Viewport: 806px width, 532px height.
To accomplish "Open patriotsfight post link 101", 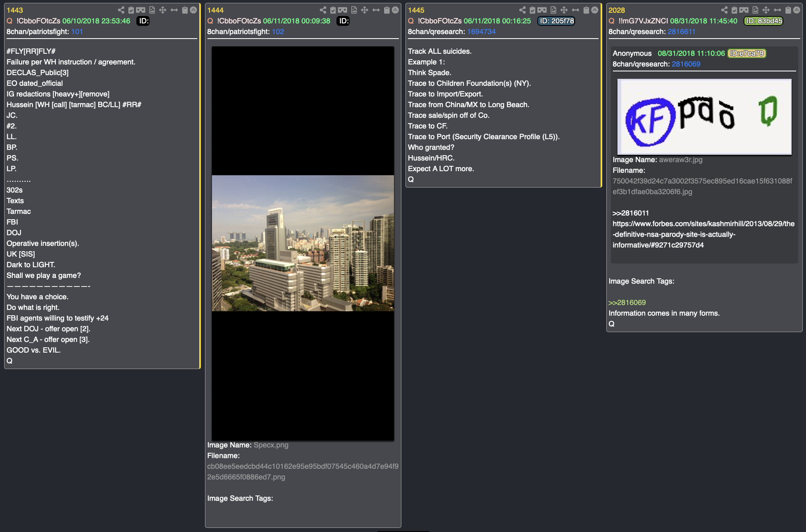I will tap(77, 32).
